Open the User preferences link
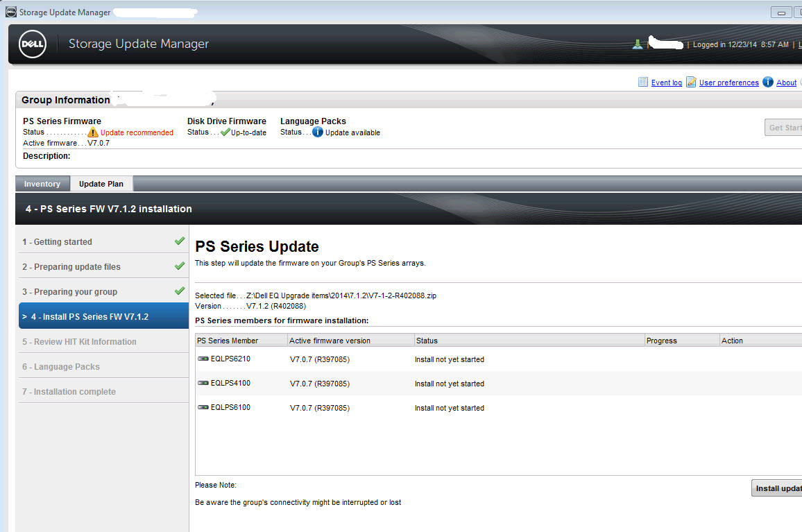The image size is (802, 532). 729,83
